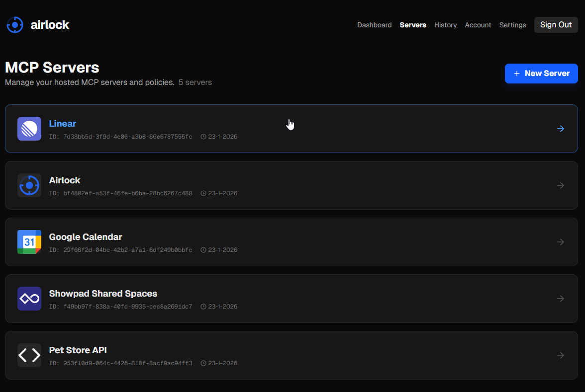Open the Linear server via its arrow
This screenshot has height=392, width=585.
(x=561, y=129)
